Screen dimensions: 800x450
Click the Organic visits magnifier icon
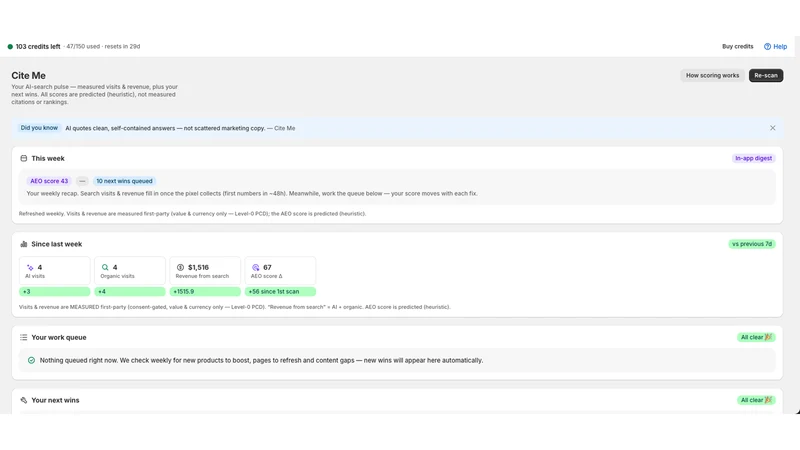105,267
